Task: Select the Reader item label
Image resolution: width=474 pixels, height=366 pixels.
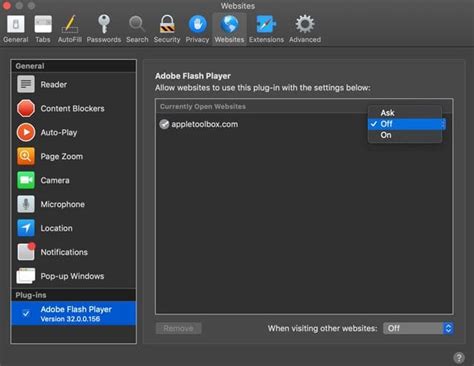Action: (x=54, y=85)
